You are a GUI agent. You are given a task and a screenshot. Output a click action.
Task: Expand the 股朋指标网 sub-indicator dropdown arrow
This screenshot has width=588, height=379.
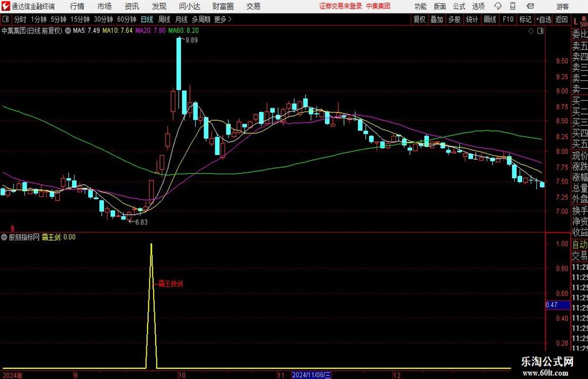[x=4, y=237]
